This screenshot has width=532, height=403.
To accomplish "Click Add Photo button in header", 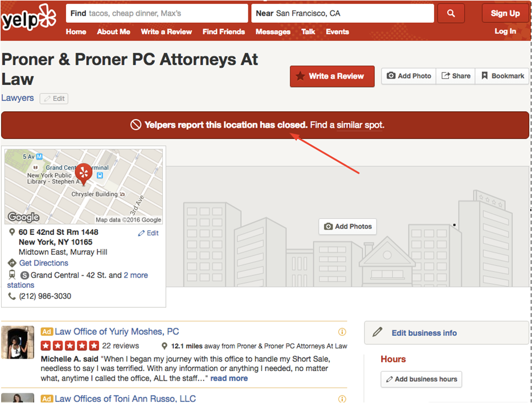I will [x=409, y=76].
